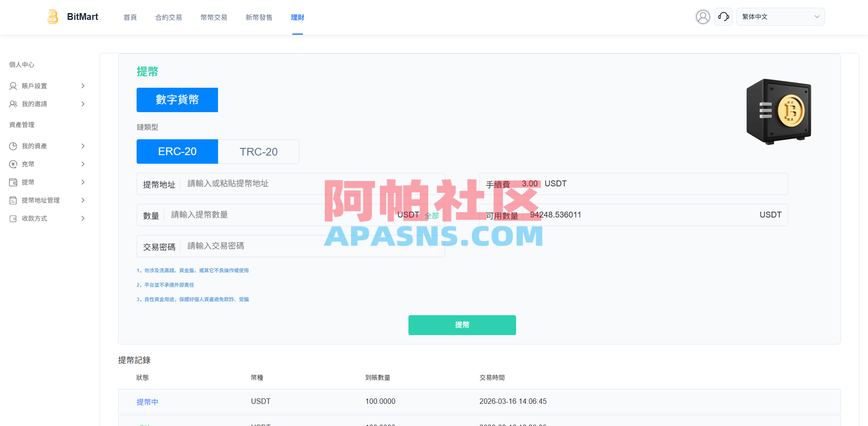868x426 pixels.
Task: Click the 2026-03-16 14:06:45 transaction time
Action: click(513, 401)
